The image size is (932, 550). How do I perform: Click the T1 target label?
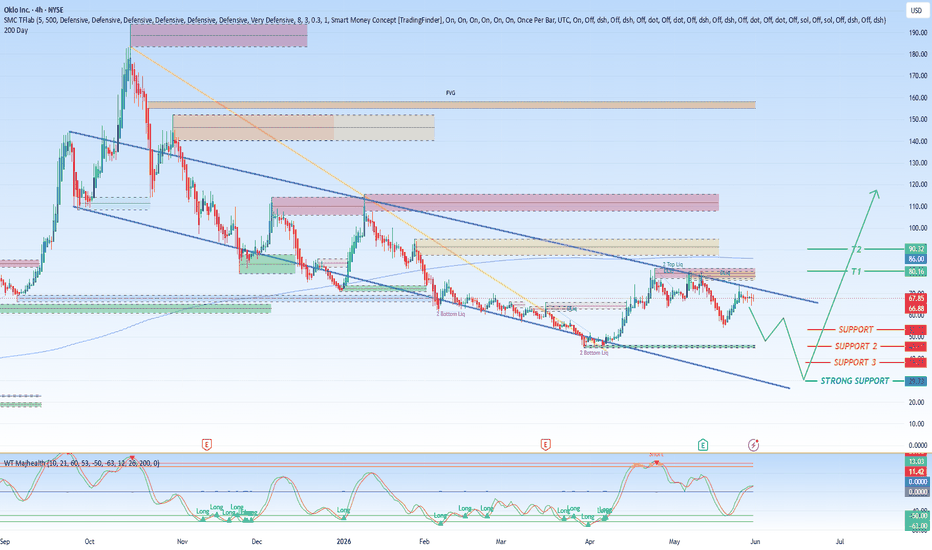[856, 271]
